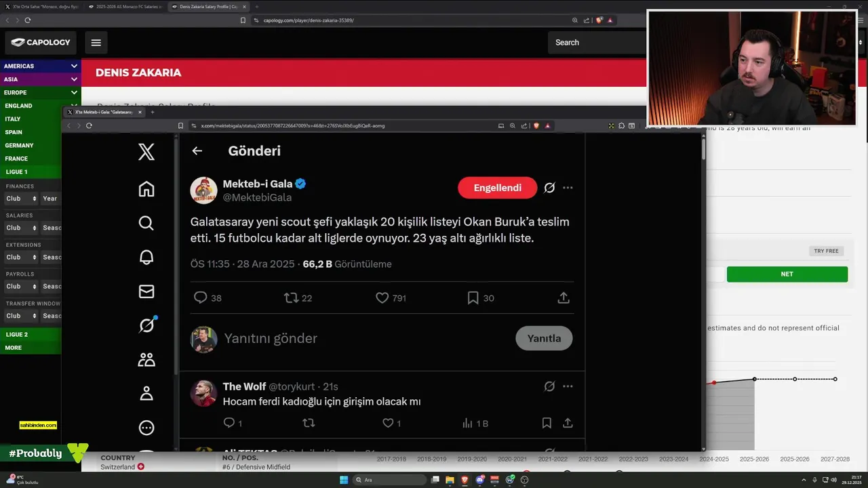Open the X search page

pos(146,223)
